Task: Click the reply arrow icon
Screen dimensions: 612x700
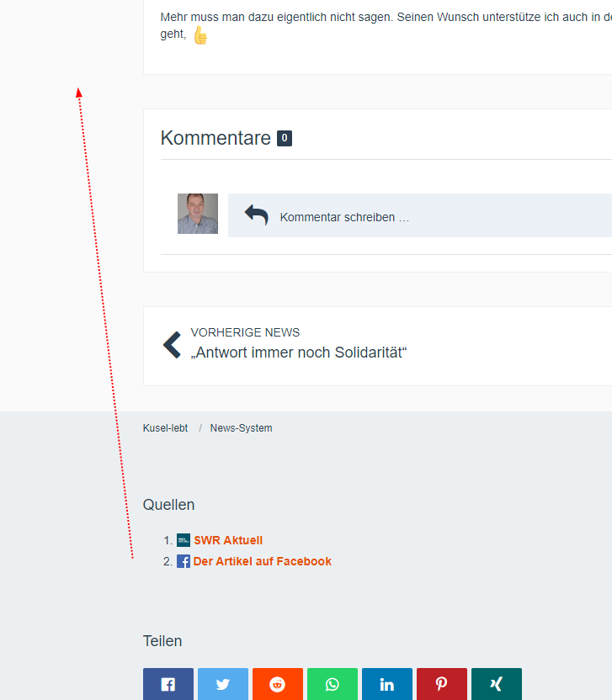Action: (256, 215)
